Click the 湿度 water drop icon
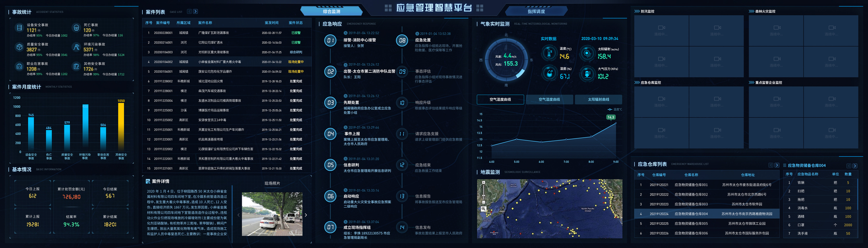Image resolution: width=868 pixels, height=248 pixels. [549, 73]
